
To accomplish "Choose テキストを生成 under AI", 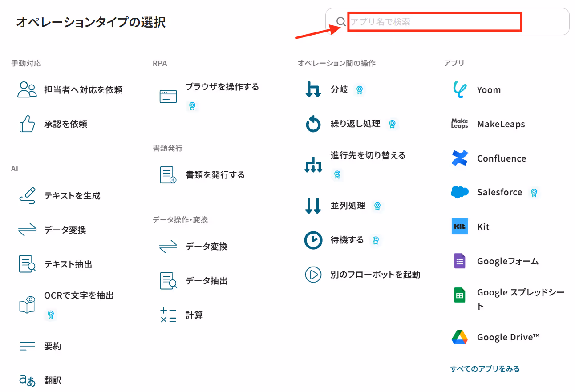I will (73, 195).
